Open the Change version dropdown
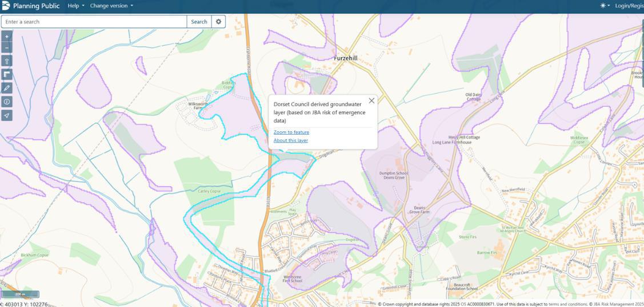 click(111, 6)
